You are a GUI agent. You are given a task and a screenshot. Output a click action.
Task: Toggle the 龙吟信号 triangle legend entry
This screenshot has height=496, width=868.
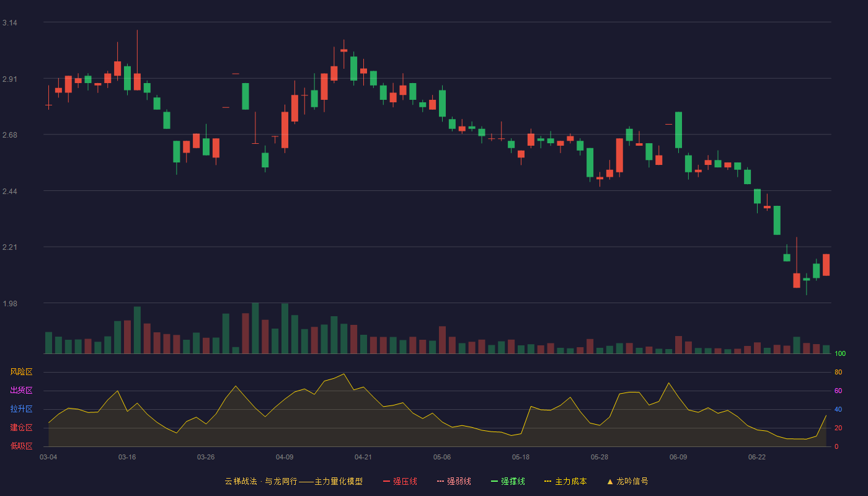pos(627,481)
